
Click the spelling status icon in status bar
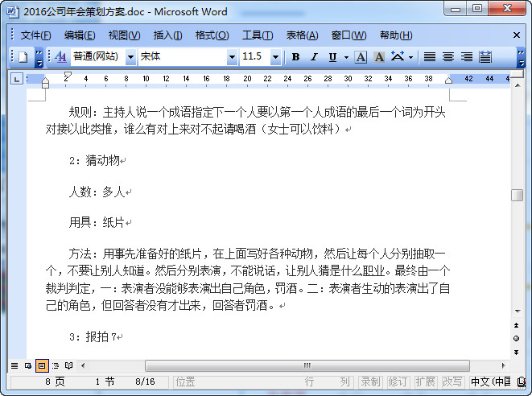coord(521,382)
